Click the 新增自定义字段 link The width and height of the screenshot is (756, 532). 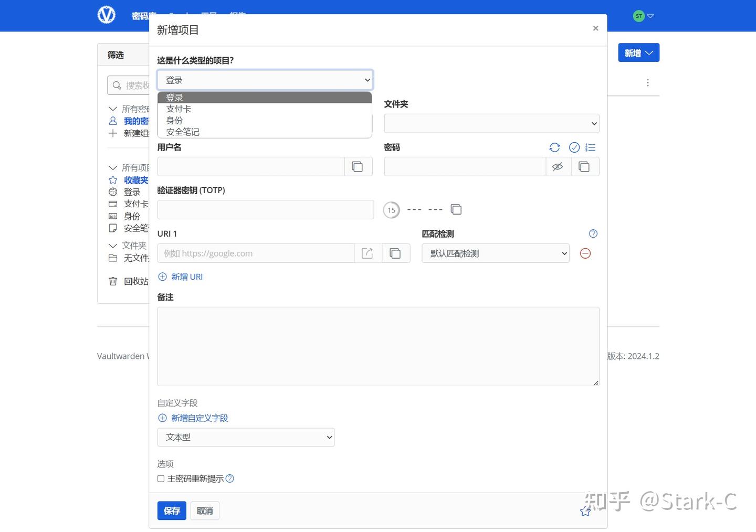(199, 418)
